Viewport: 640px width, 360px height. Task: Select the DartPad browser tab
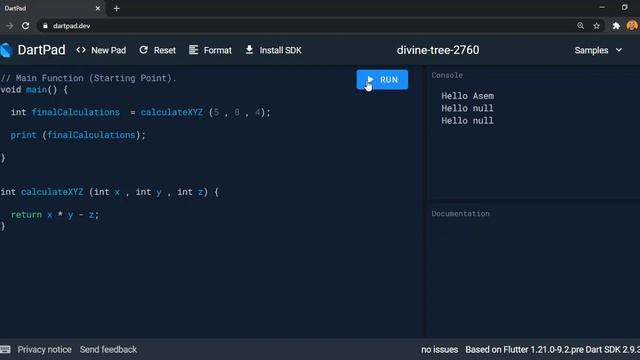(x=52, y=8)
